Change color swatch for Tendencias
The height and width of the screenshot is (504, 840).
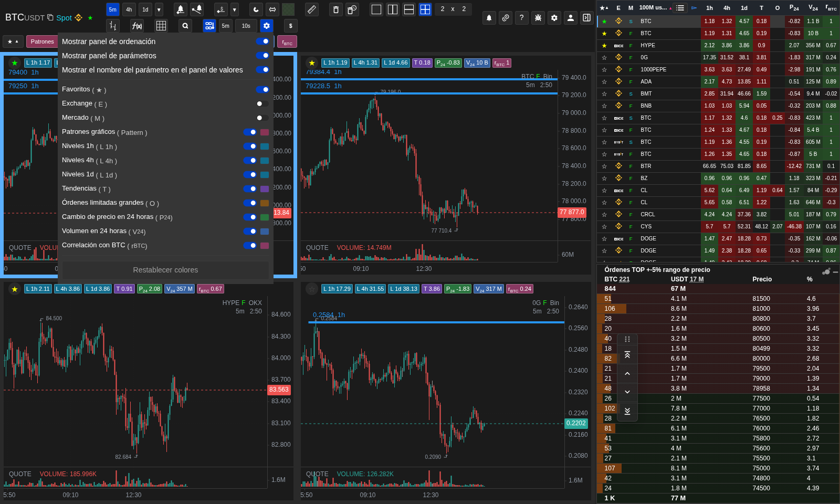(x=265, y=189)
